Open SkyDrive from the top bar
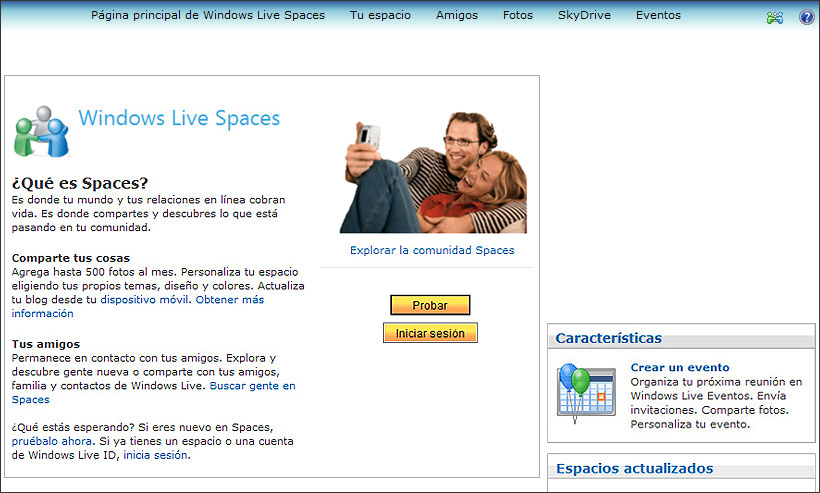 pos(584,15)
